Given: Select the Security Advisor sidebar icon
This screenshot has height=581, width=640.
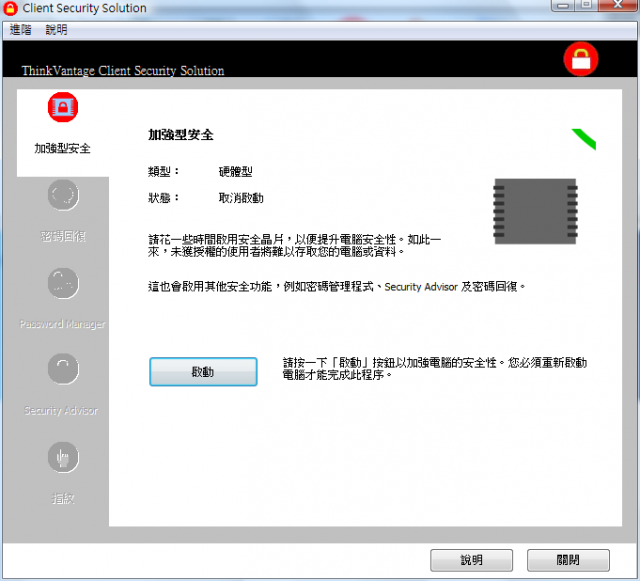Looking at the screenshot, I should coord(63,369).
